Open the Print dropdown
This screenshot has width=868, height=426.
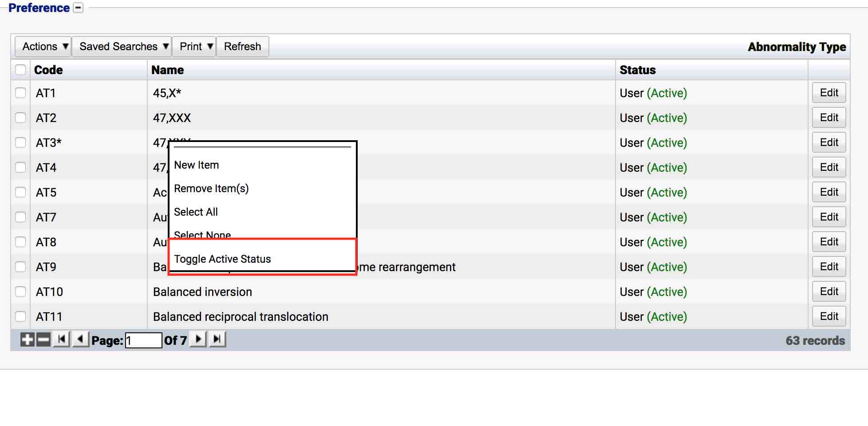[194, 47]
